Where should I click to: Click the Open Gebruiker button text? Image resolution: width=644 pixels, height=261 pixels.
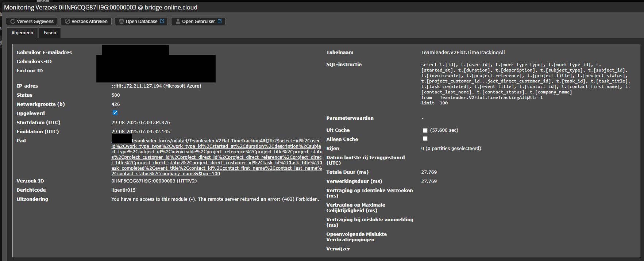click(198, 22)
